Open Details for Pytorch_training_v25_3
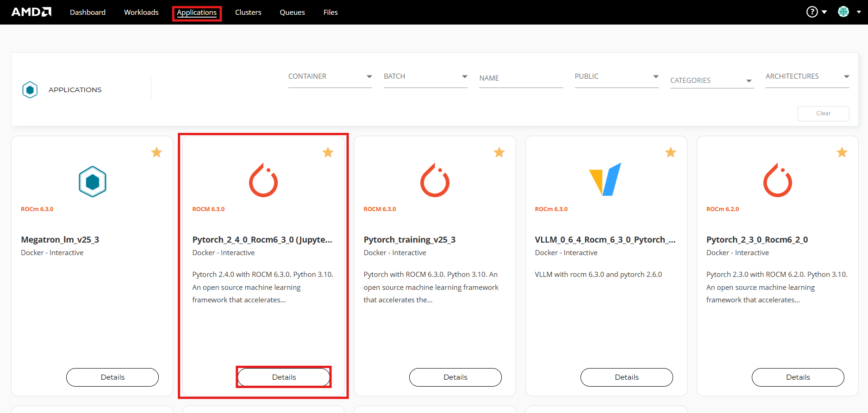The width and height of the screenshot is (868, 413). 456,377
